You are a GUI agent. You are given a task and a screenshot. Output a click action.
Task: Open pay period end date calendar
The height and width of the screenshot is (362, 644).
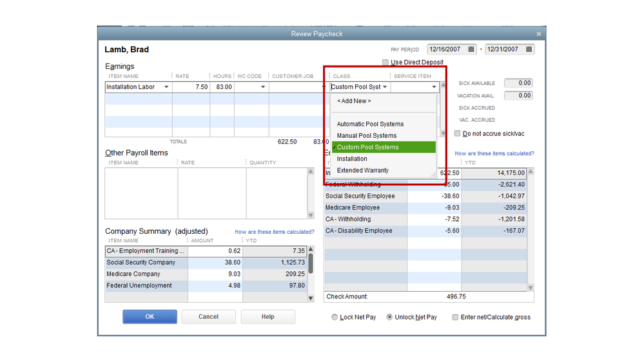[x=529, y=49]
